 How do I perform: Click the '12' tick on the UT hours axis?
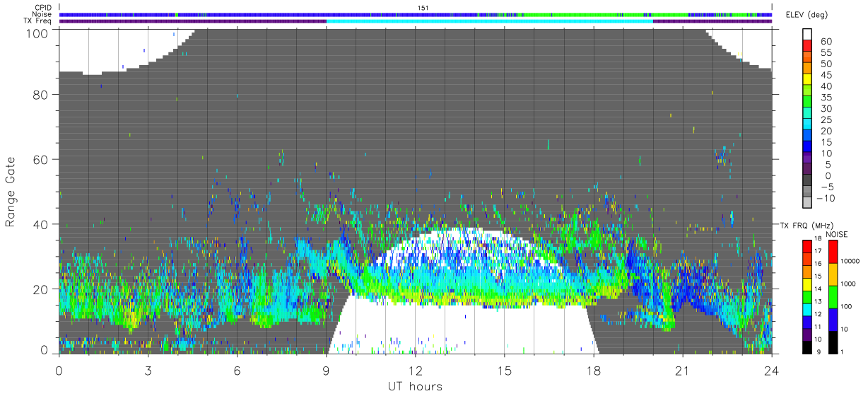[x=415, y=370]
